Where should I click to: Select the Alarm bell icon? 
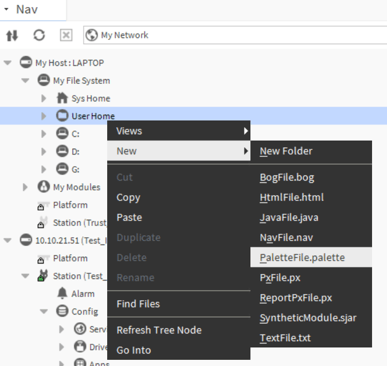click(x=62, y=293)
